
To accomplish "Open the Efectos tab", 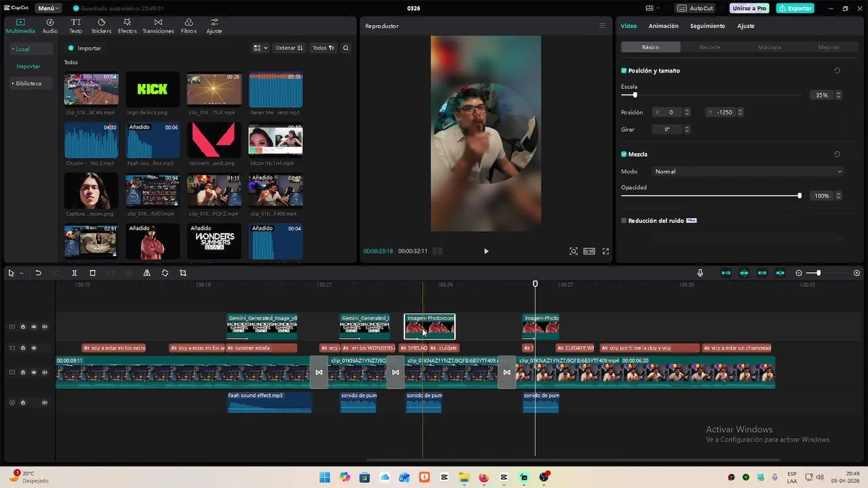I will 127,26.
